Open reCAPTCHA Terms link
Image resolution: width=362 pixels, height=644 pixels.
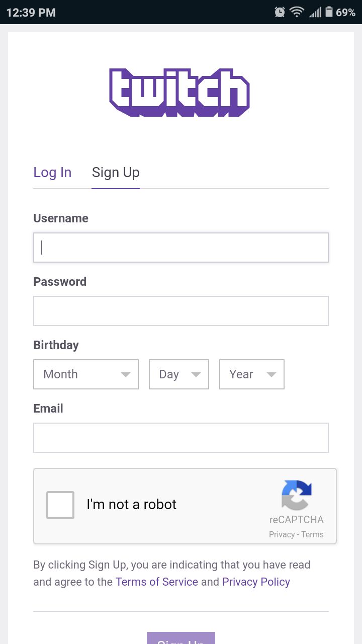coord(313,534)
